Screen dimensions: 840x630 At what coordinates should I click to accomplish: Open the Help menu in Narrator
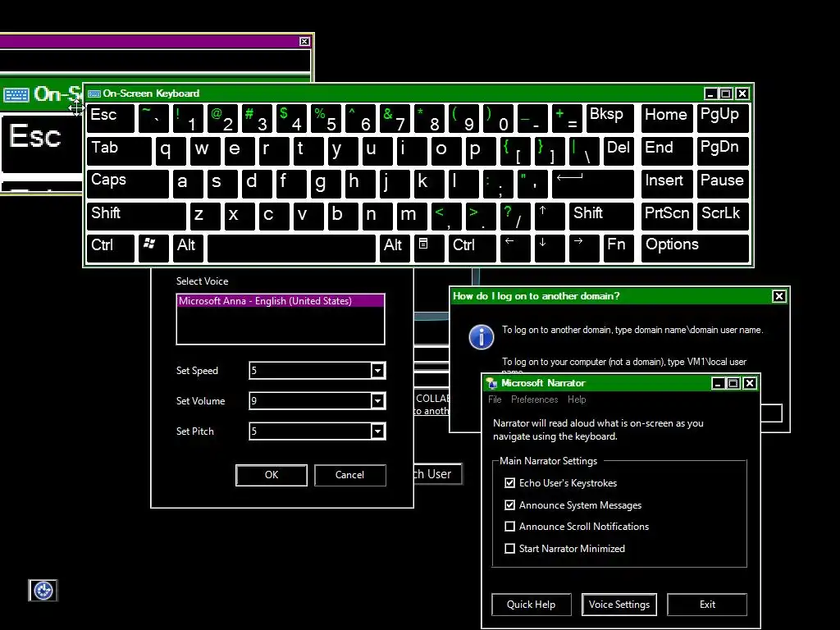pyautogui.click(x=577, y=399)
